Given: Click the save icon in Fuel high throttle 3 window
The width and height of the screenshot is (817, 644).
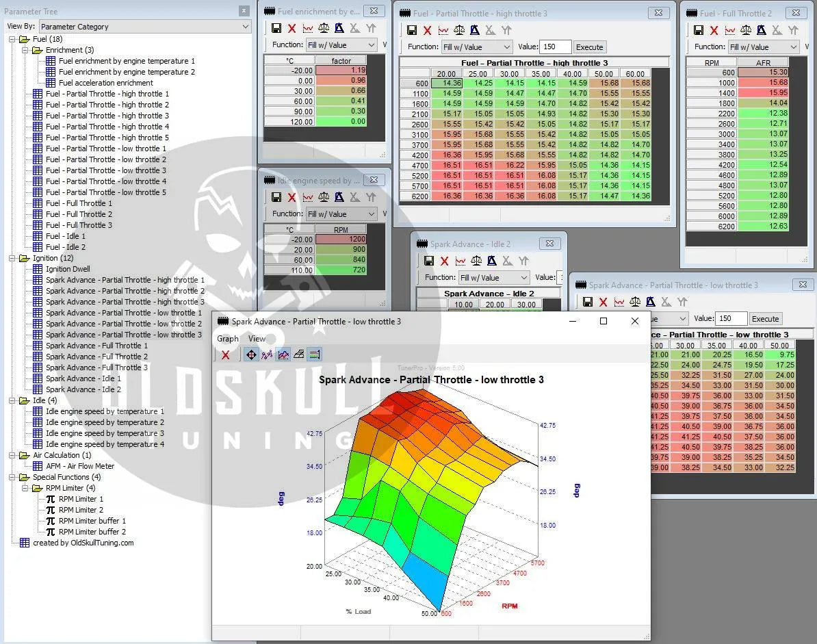Looking at the screenshot, I should coord(412,30).
